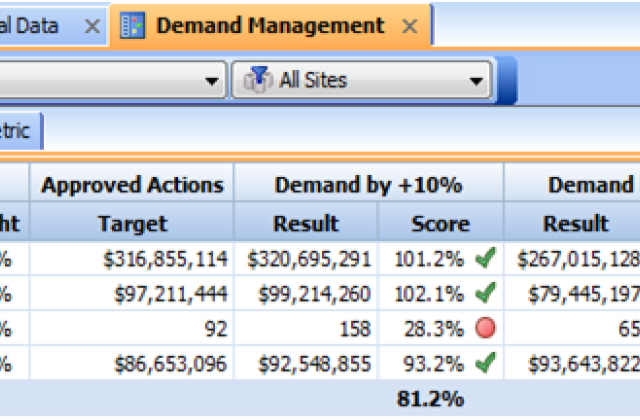This screenshot has width=640, height=420.
Task: Select the Metric sub-tab below the toolbar
Action: click(x=18, y=131)
